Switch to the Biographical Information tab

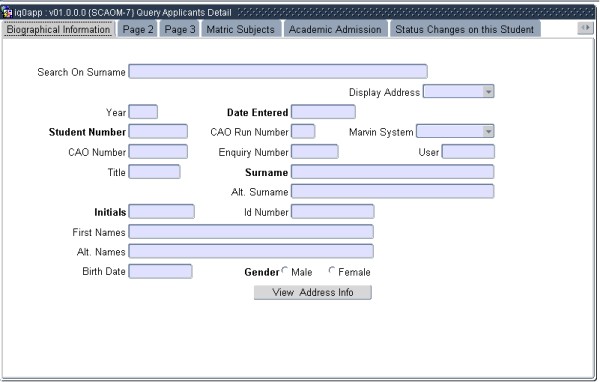click(x=58, y=29)
